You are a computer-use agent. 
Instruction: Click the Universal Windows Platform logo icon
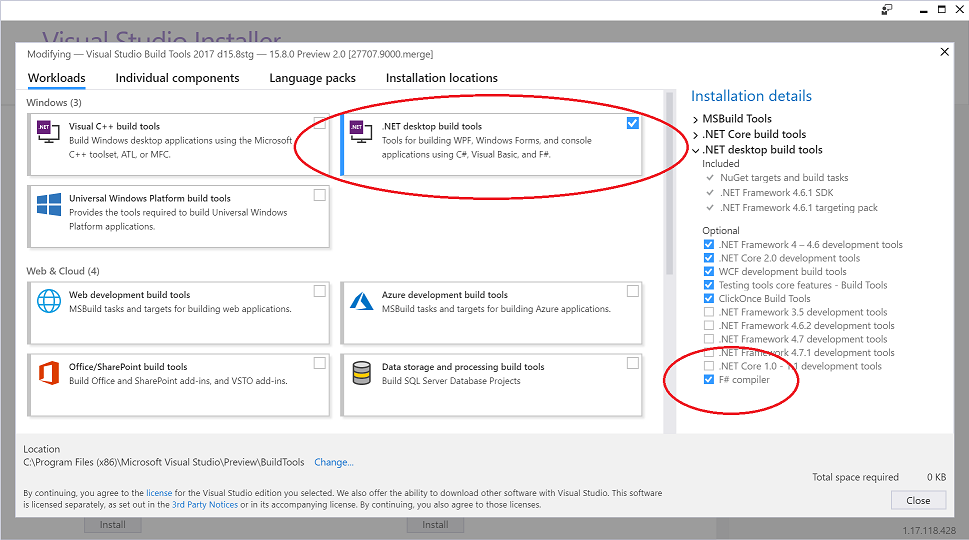[x=49, y=205]
